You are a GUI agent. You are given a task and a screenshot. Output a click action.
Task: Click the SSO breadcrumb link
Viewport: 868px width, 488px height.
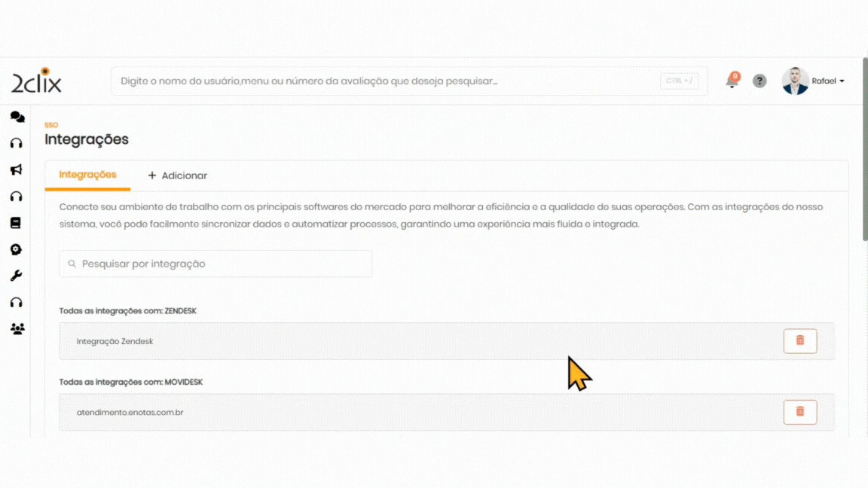51,125
